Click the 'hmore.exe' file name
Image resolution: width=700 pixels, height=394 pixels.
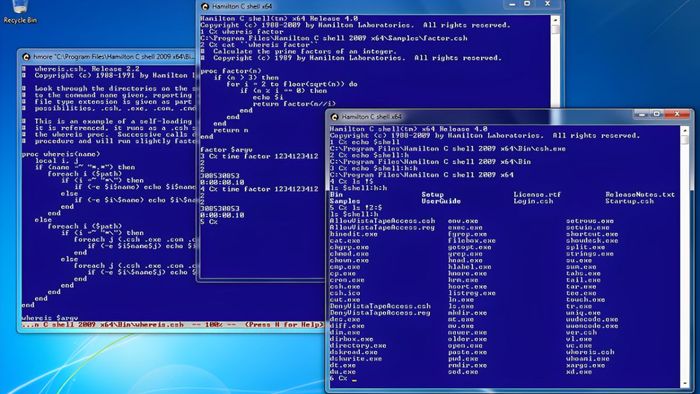tap(467, 274)
